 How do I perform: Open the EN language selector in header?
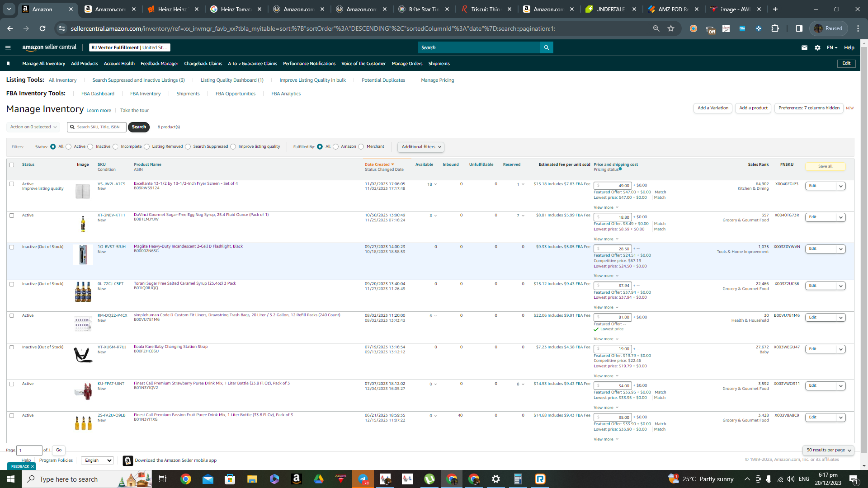coord(832,47)
